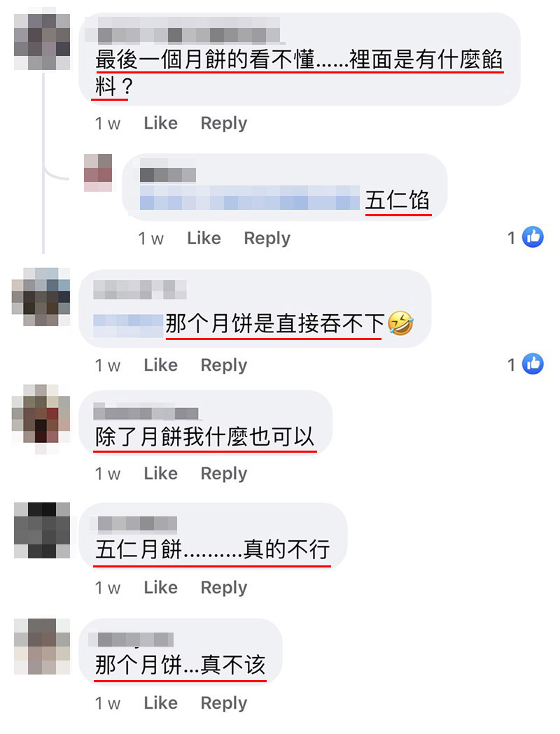Image resolution: width=560 pixels, height=734 pixels.
Task: Like the 五仁馅 reply
Action: coord(204,239)
